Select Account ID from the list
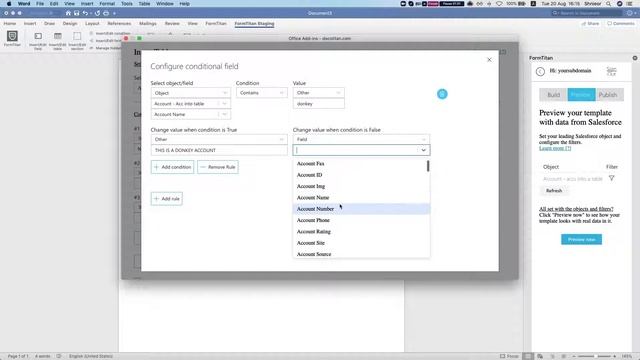640x360 pixels. pos(361,175)
